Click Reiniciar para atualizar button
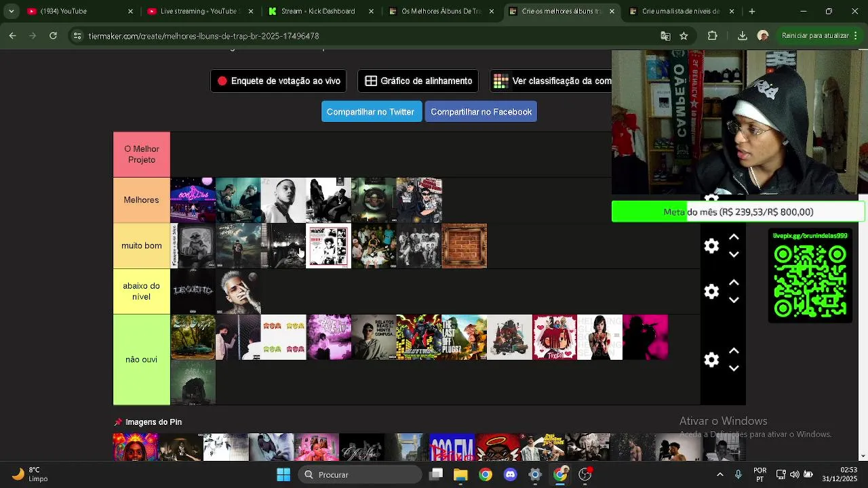 point(815,36)
